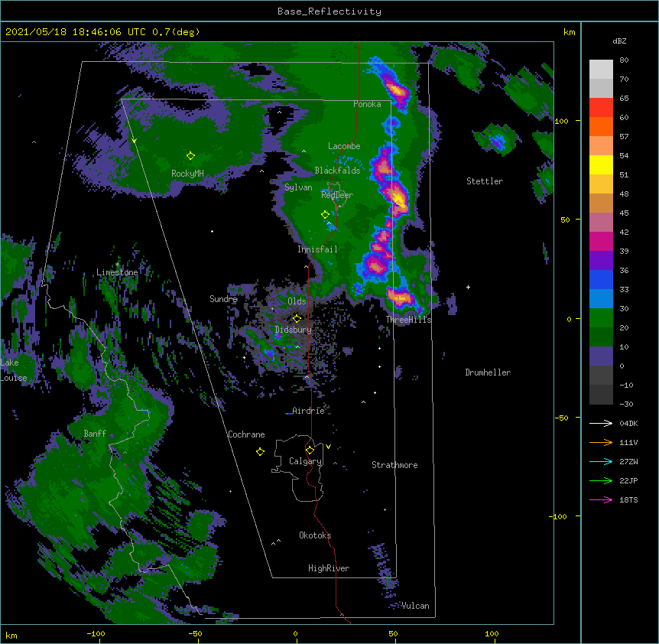Pick the bright green swatch between 30 and 20
Screen dimensions: 659x644
(x=601, y=318)
